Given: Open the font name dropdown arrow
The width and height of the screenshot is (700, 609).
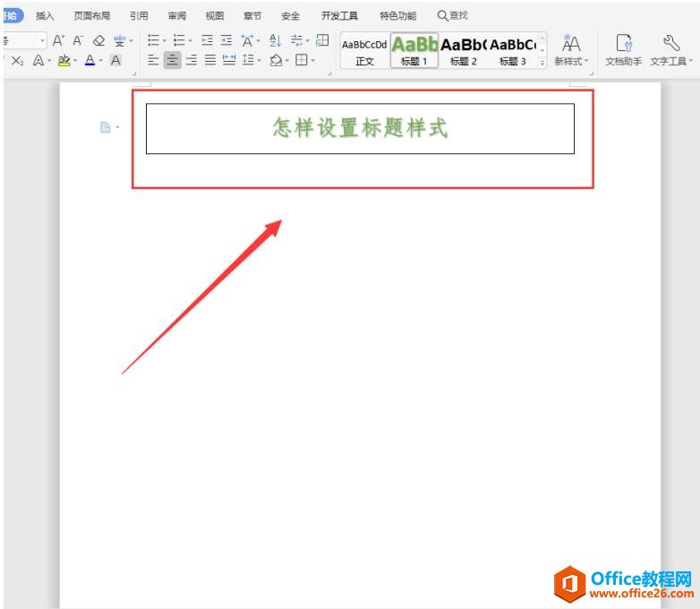Looking at the screenshot, I should coord(42,40).
